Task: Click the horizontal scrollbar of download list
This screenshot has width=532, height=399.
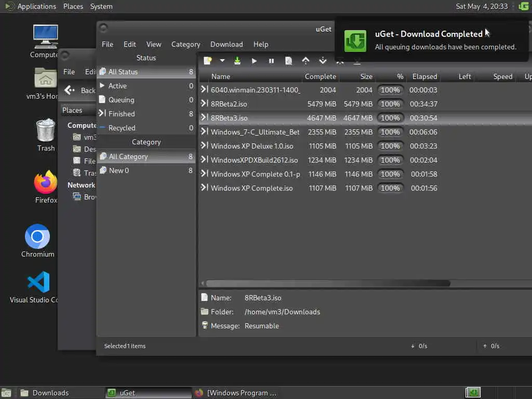Action: click(328, 283)
